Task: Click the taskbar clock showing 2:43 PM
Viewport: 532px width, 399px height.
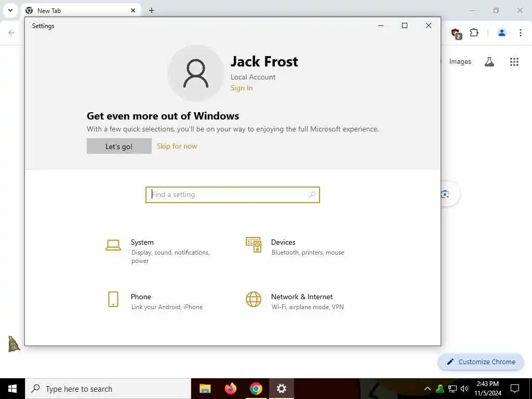Action: pos(487,389)
